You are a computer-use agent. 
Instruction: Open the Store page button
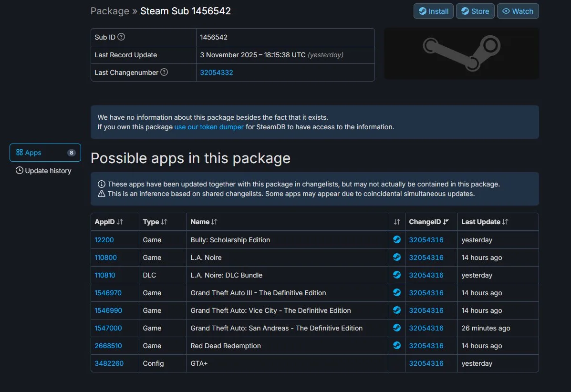tap(475, 11)
